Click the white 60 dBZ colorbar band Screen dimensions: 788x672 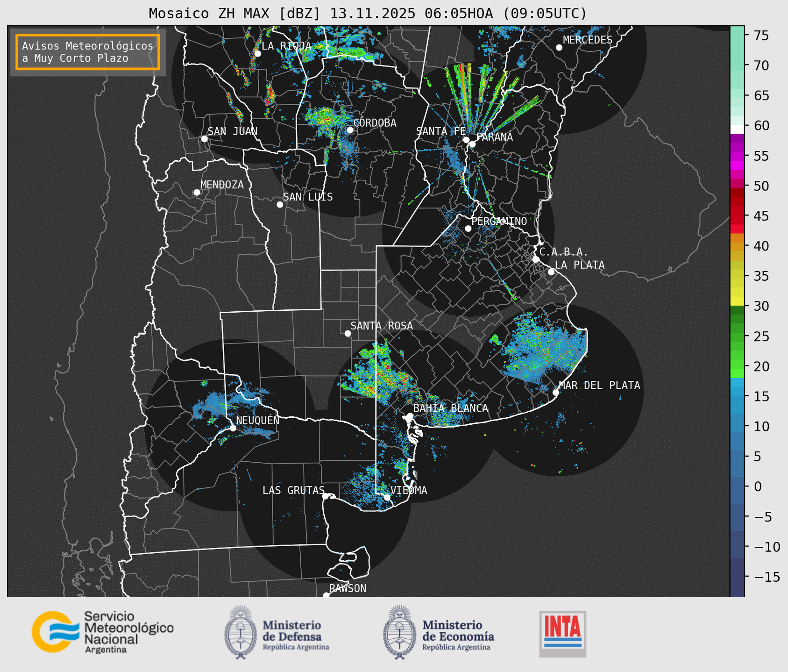tap(737, 129)
